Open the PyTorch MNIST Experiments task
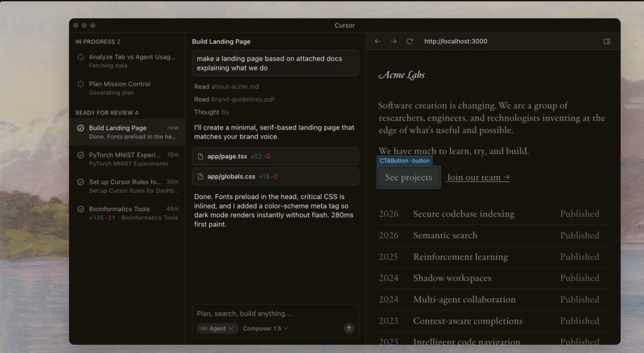 (127, 159)
